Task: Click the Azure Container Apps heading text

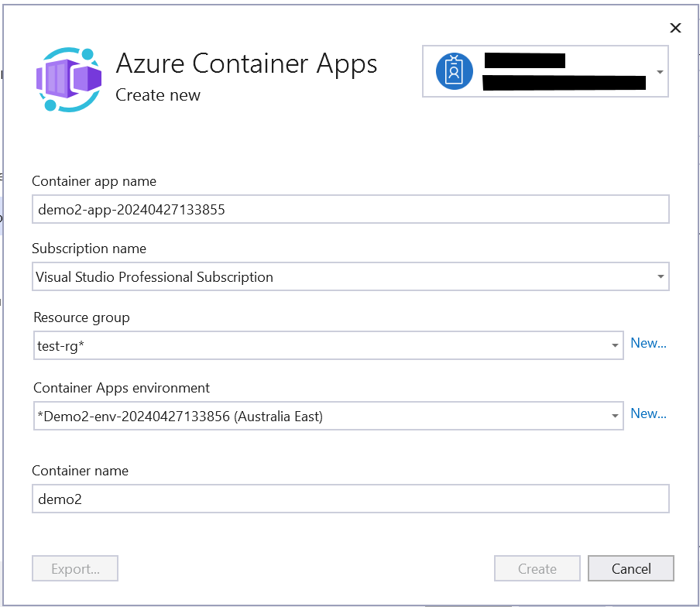Action: 247,63
